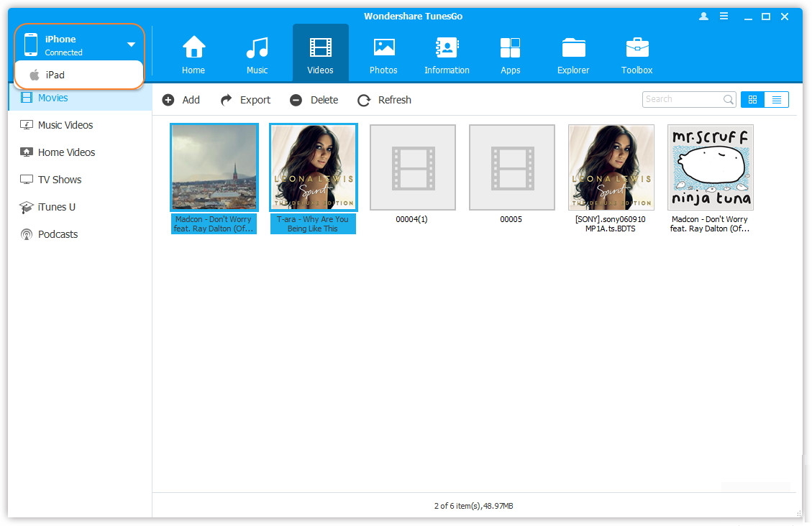Click the search magnifier icon
The width and height of the screenshot is (812, 526).
(x=728, y=100)
